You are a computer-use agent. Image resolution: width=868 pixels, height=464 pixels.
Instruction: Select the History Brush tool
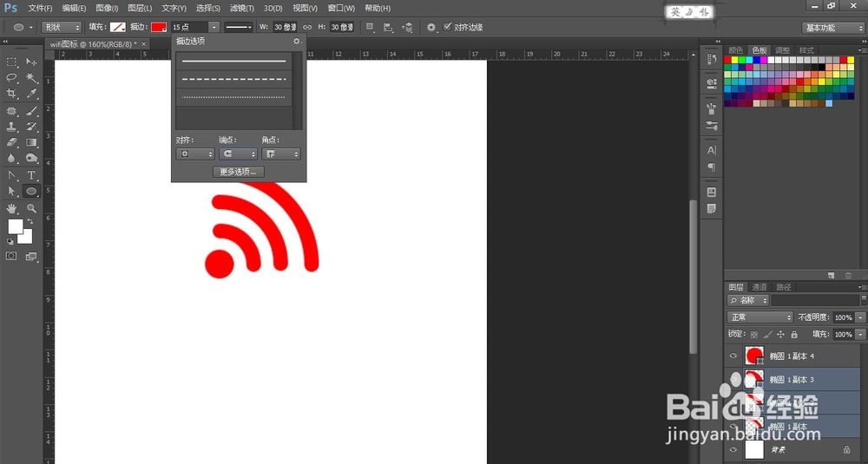(31, 127)
